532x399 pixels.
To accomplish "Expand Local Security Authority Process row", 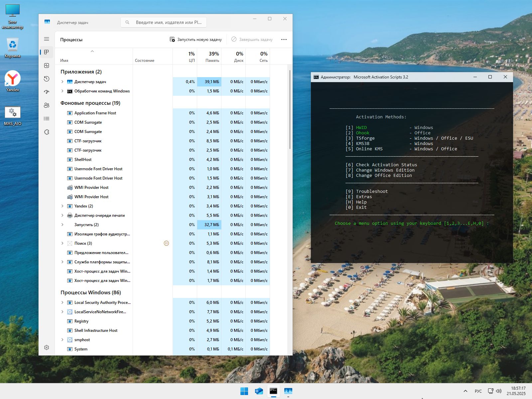I will (62, 303).
